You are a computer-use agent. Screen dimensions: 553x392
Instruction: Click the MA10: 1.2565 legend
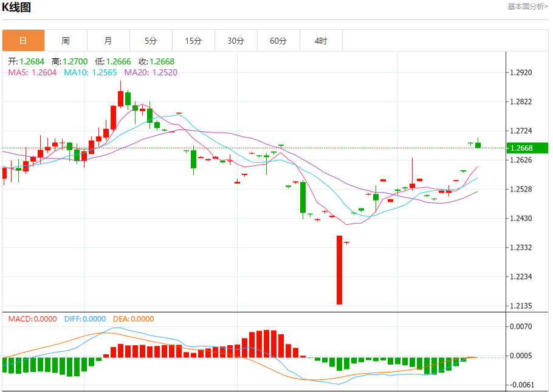coord(91,72)
